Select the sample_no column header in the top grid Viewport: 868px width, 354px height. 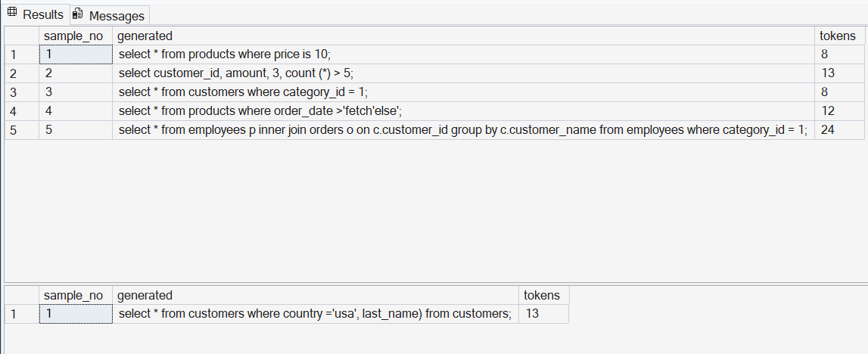pos(75,36)
